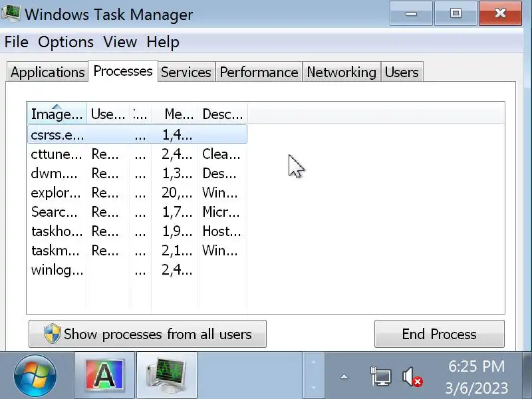Sort by the narrow CPU column header
The image size is (532, 399).
pos(140,113)
